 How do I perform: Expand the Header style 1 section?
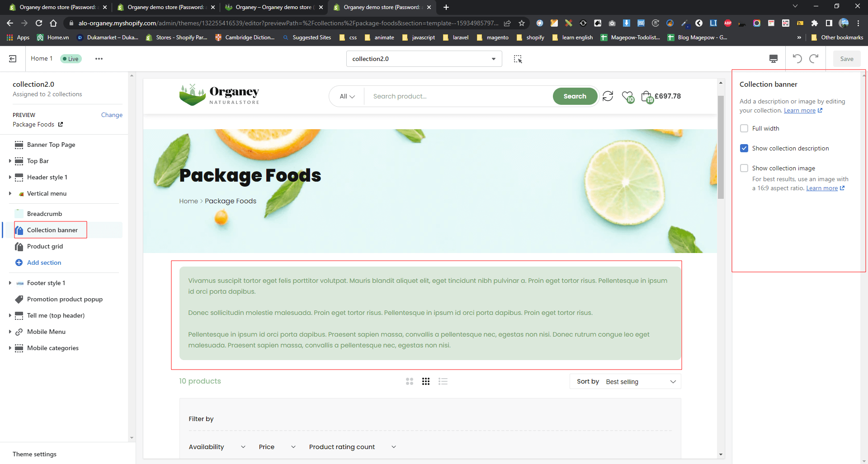point(10,177)
